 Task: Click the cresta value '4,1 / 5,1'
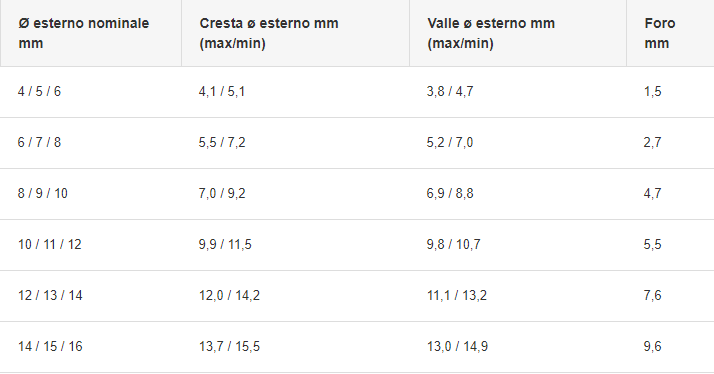point(222,92)
